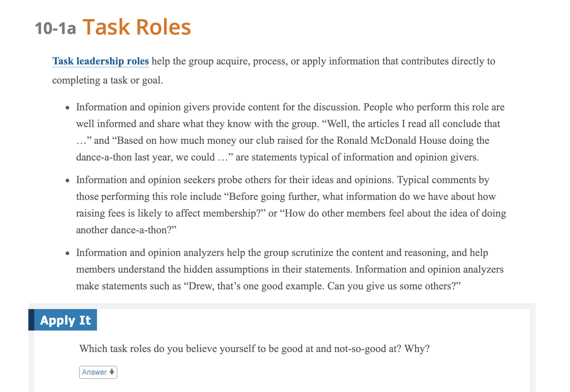Click the blue Apply It header label

[x=65, y=320]
